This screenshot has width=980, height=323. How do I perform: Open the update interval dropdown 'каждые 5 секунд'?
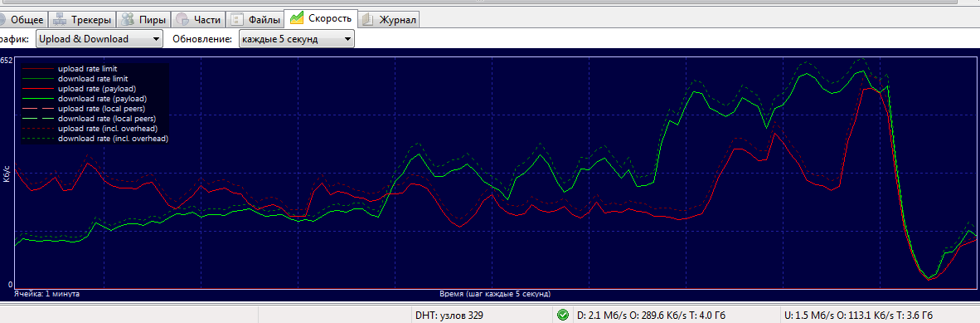[x=298, y=39]
